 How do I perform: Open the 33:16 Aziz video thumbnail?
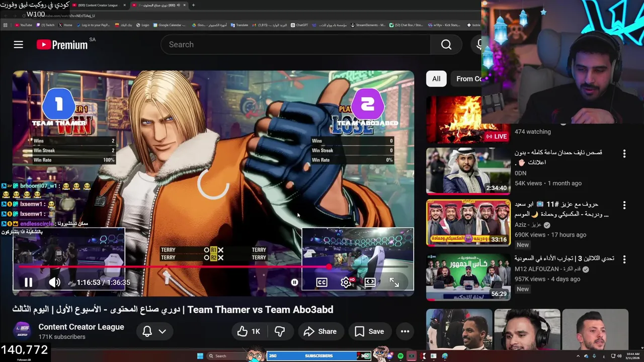pos(468,222)
